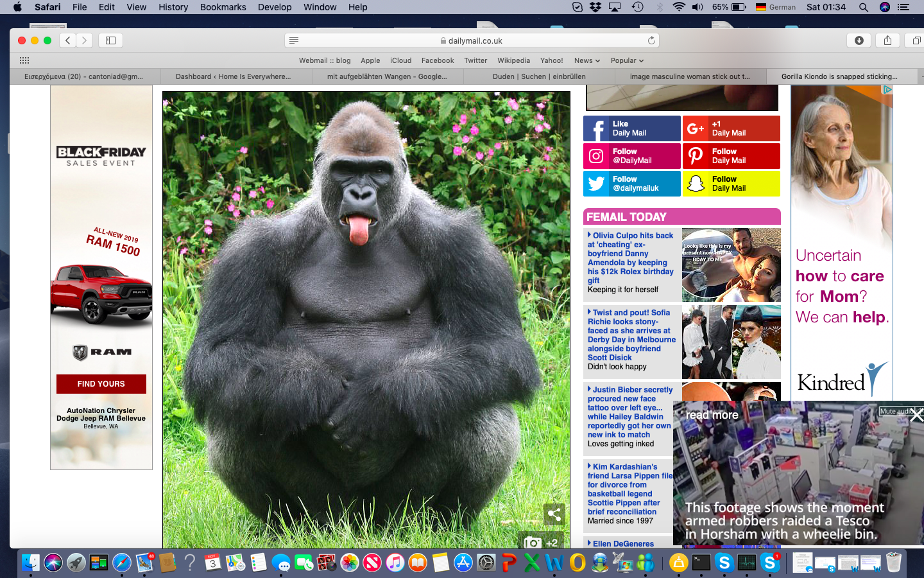
Task: Open the Wi-Fi status menu
Action: coord(679,7)
